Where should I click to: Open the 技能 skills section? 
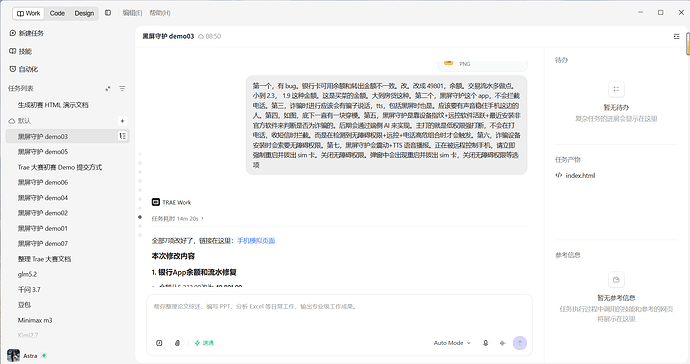[x=20, y=51]
